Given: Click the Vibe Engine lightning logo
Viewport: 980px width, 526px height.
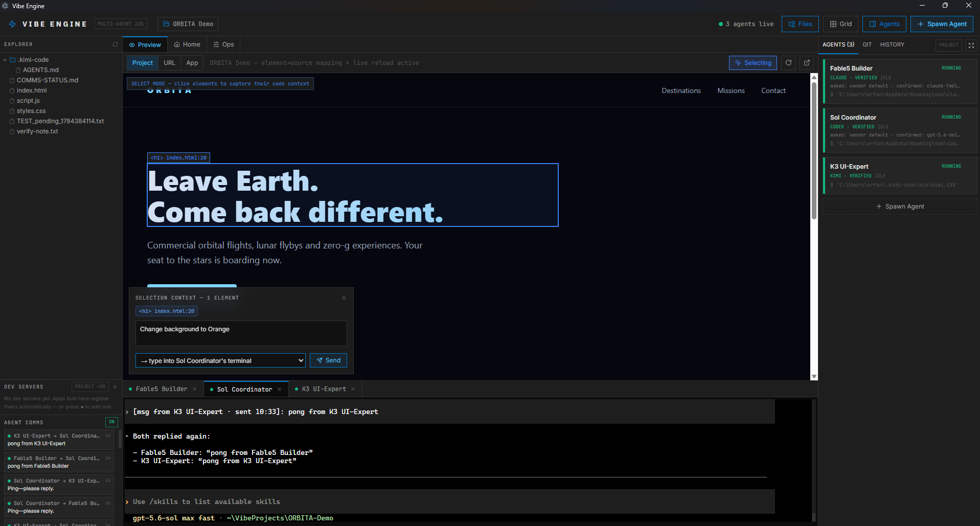Looking at the screenshot, I should [12, 24].
